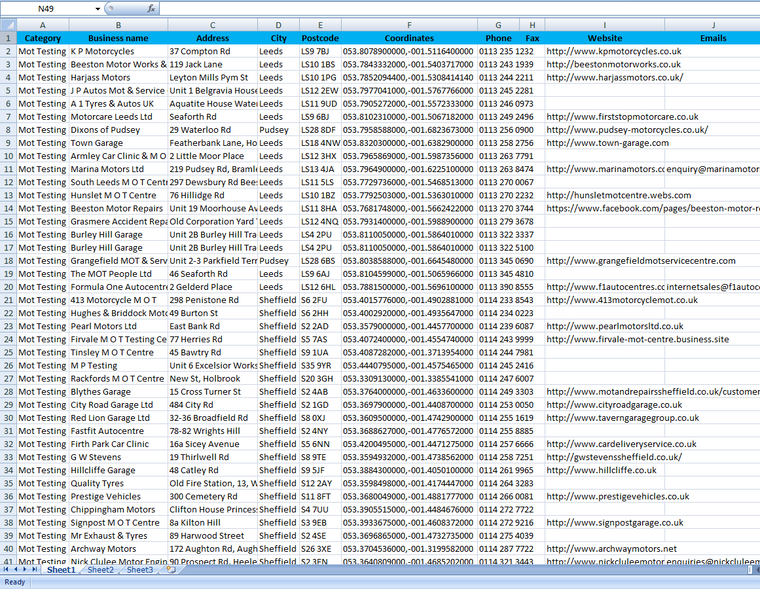The width and height of the screenshot is (760, 589).
Task: Select cell K P Motorcycles
Action: pos(118,51)
